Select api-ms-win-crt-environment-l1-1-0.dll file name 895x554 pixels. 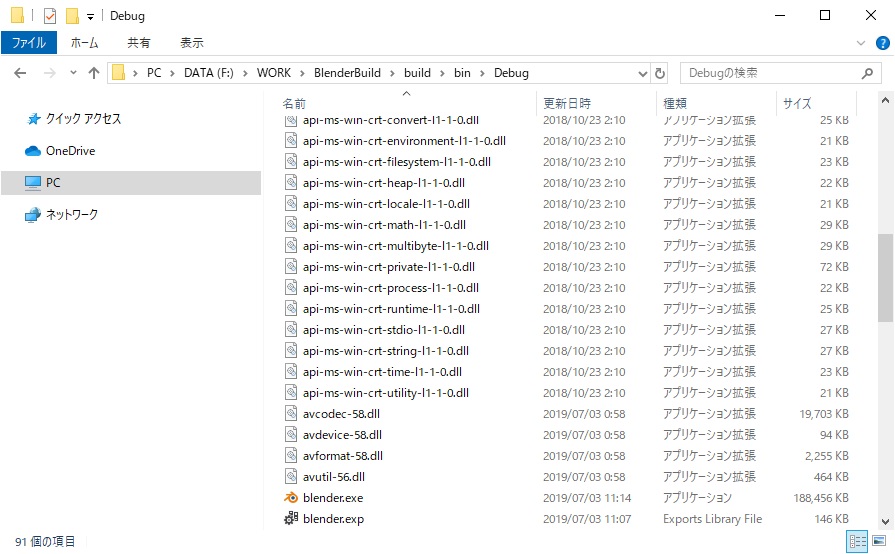pyautogui.click(x=404, y=141)
